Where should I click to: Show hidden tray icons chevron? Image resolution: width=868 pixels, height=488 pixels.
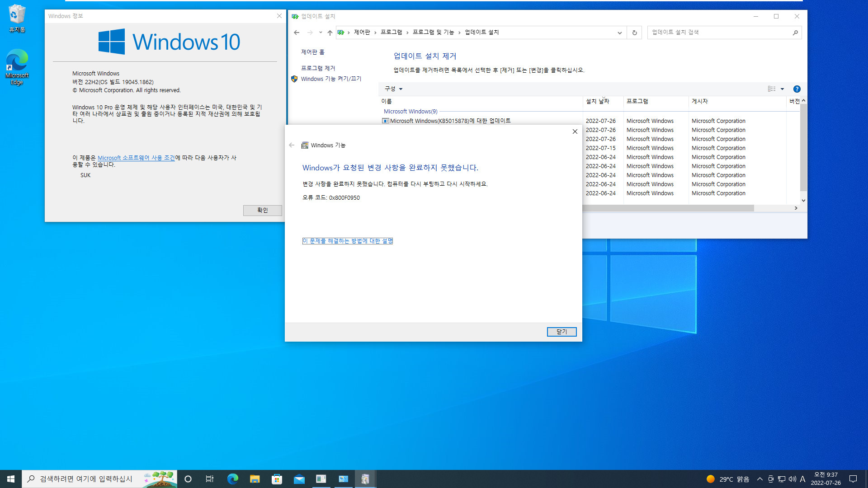pos(760,479)
